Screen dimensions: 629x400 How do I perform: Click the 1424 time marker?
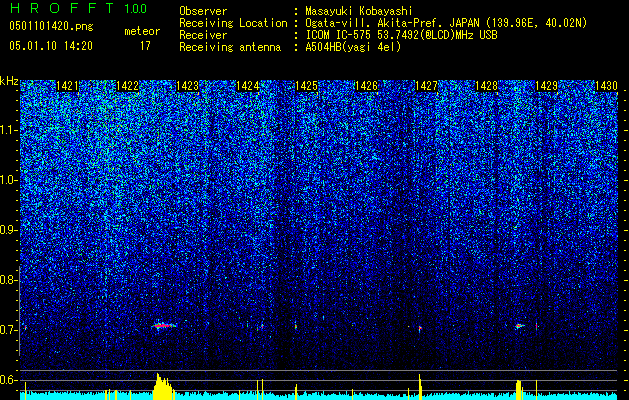[248, 86]
